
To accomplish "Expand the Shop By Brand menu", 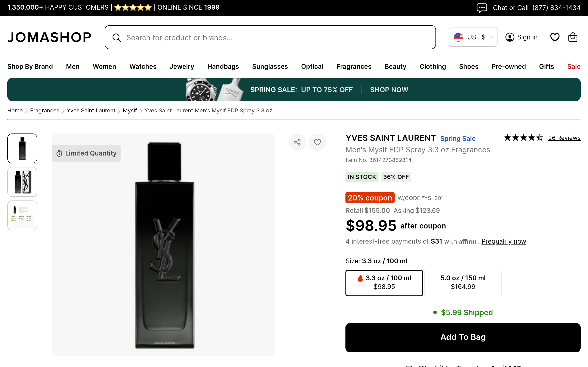I will point(30,67).
